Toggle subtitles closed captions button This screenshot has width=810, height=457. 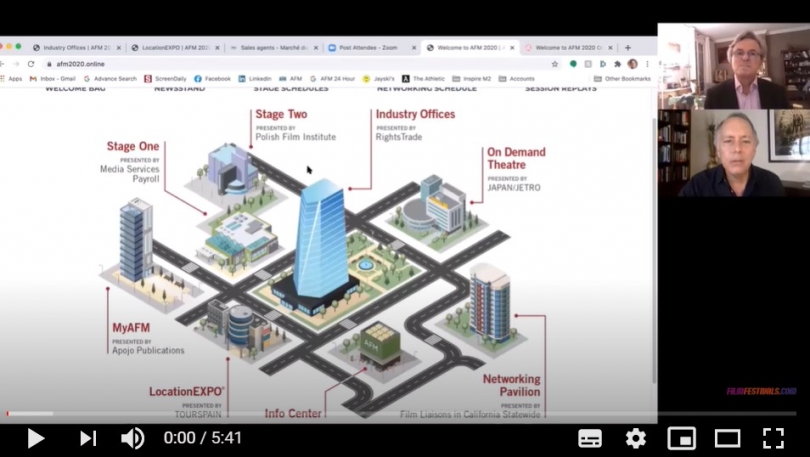click(590, 438)
